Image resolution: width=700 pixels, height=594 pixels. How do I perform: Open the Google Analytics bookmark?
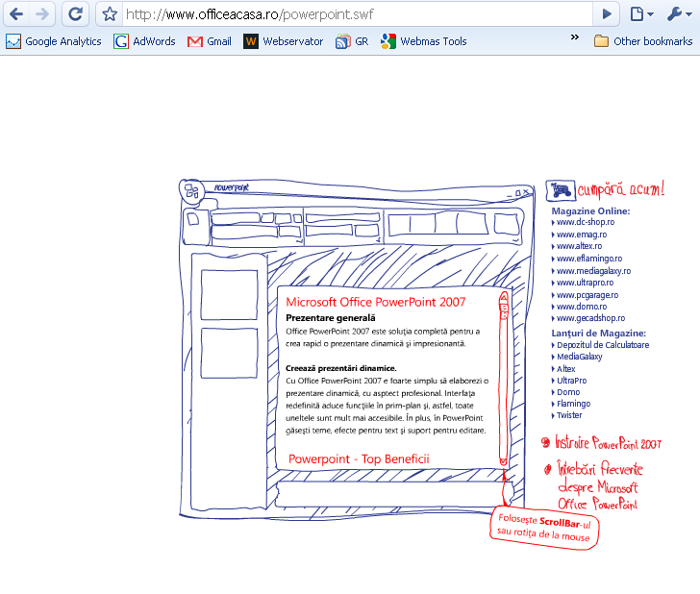[54, 41]
